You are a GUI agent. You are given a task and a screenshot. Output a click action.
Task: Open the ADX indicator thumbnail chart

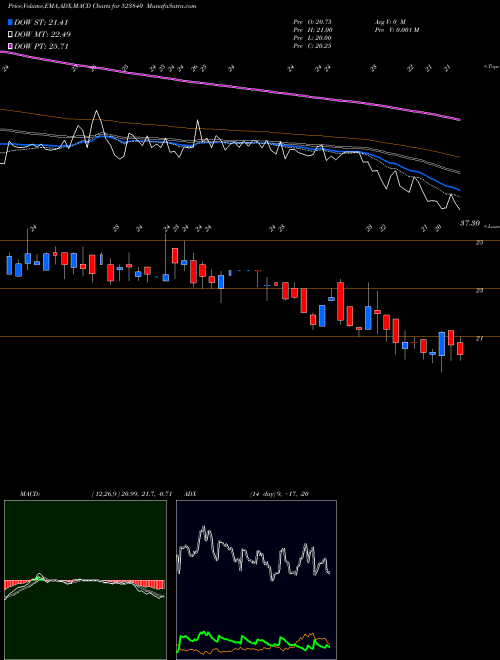(x=256, y=580)
